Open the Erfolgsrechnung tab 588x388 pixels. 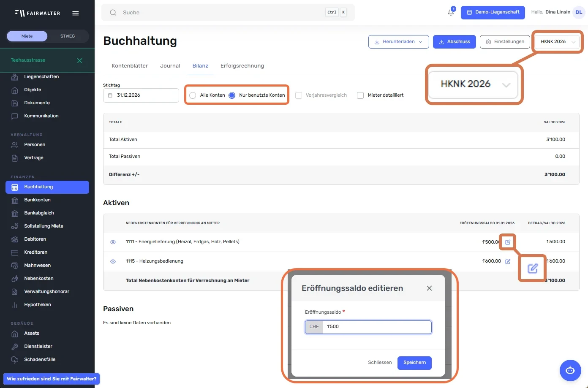click(242, 66)
